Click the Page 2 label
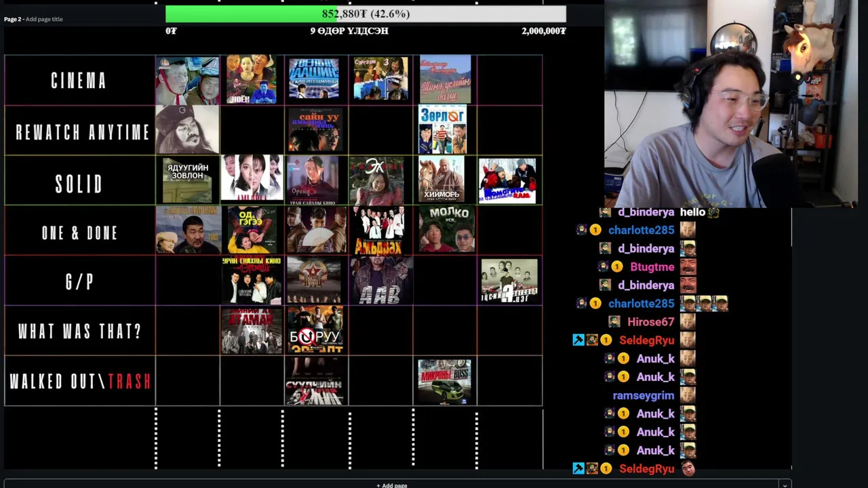The width and height of the screenshot is (868, 488). 13,19
